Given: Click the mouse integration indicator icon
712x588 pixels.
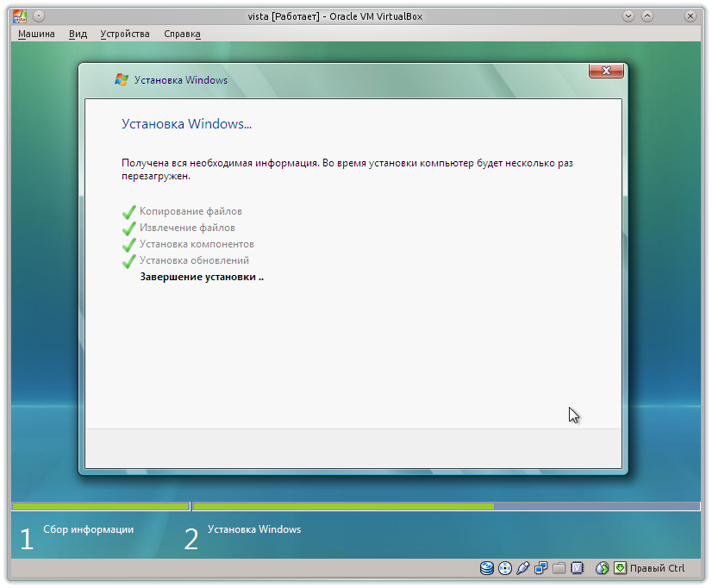Looking at the screenshot, I should (621, 568).
